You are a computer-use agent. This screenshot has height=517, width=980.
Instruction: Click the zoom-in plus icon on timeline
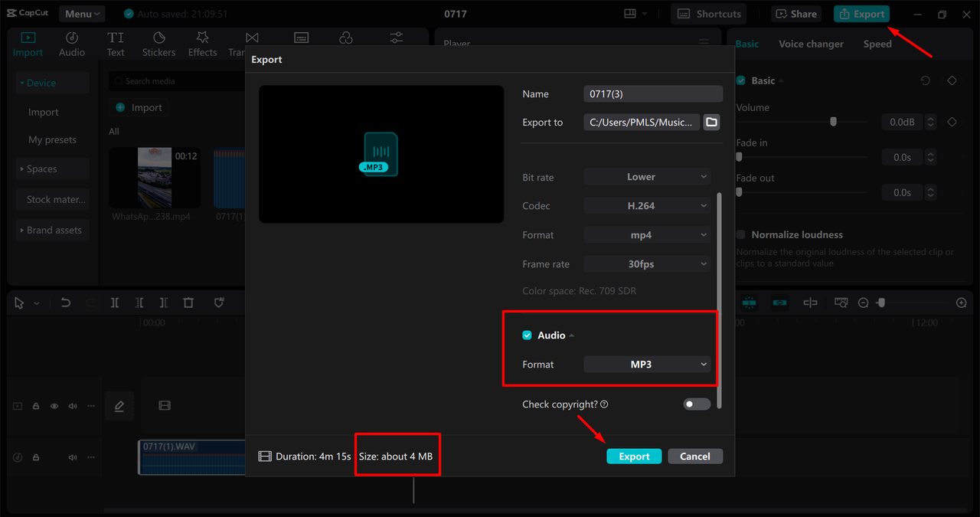[x=962, y=303]
